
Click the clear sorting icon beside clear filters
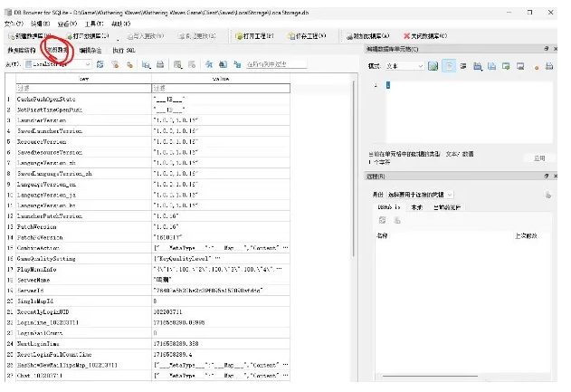129,64
